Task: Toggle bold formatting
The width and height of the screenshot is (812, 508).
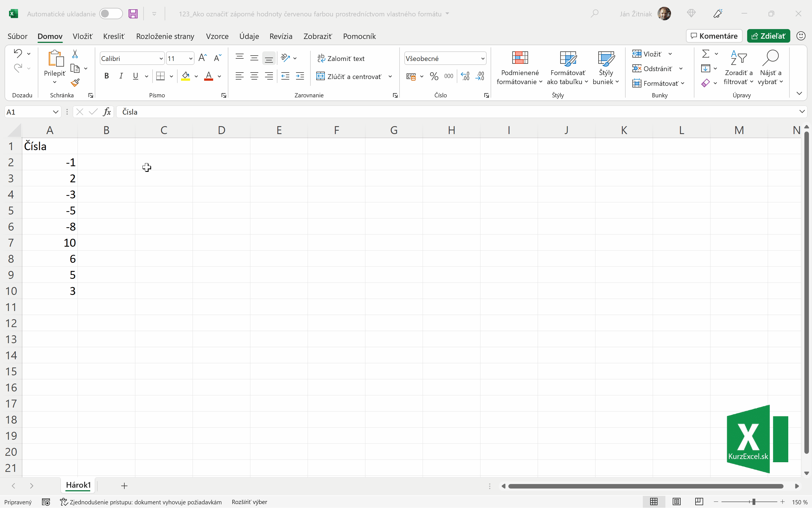Action: (107, 76)
